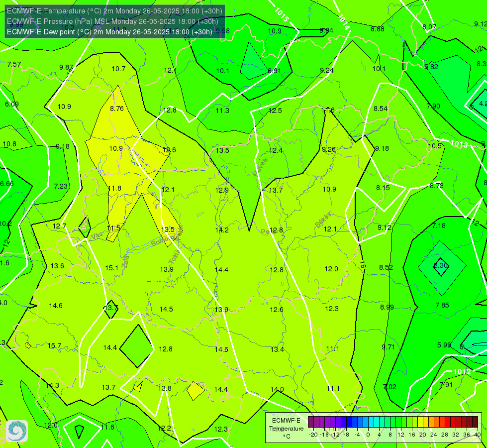Click the 7.90 temperature value

433,106
